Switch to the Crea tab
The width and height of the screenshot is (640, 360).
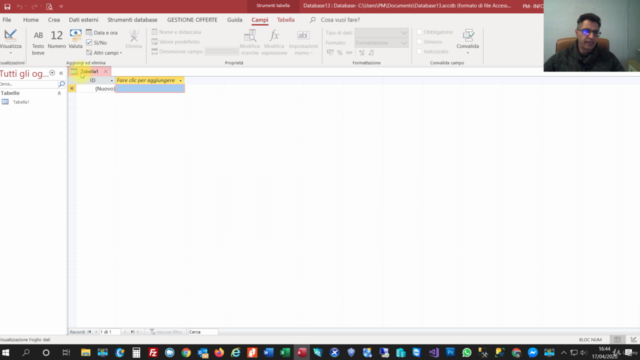(53, 20)
